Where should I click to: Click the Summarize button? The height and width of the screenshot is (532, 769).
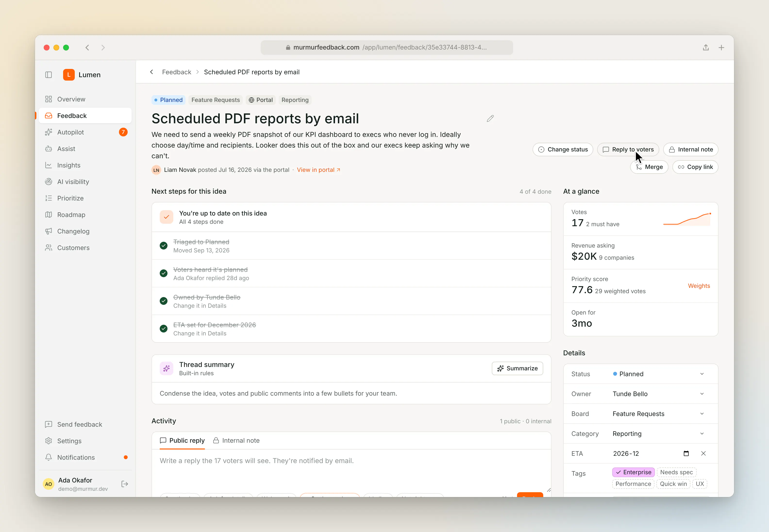coord(517,368)
